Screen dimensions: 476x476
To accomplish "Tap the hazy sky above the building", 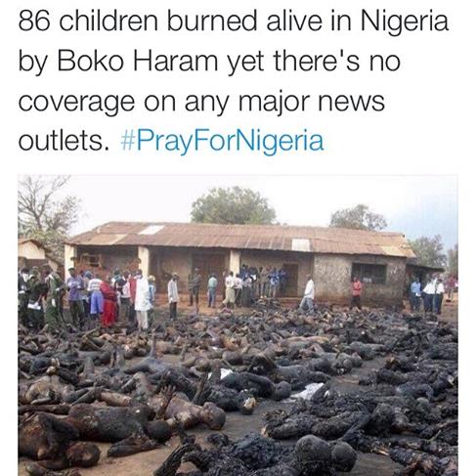I will [x=310, y=198].
